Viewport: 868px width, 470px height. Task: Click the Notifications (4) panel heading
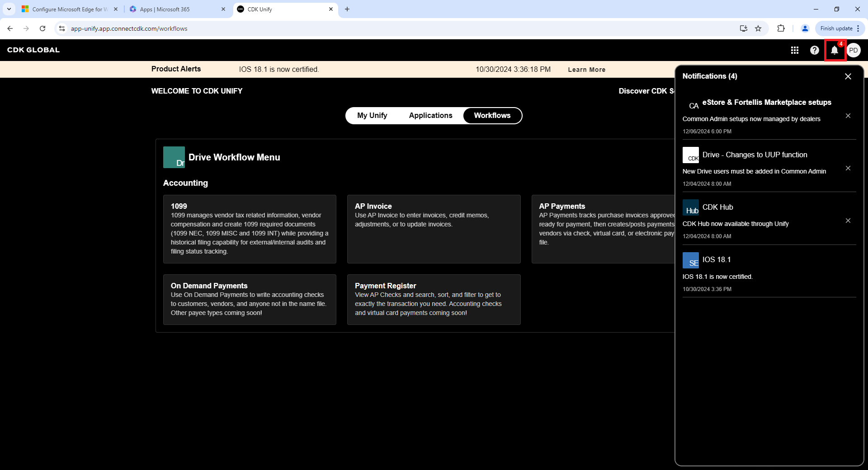(710, 76)
